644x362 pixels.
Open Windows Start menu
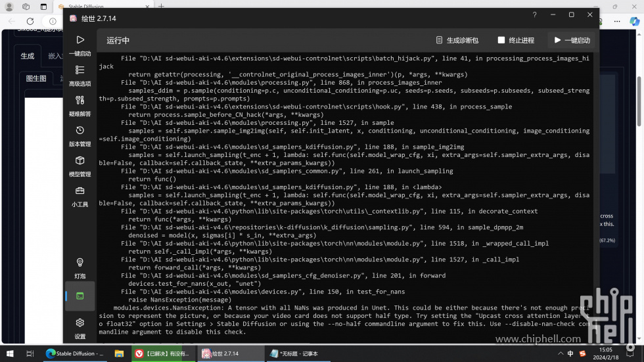point(10,353)
